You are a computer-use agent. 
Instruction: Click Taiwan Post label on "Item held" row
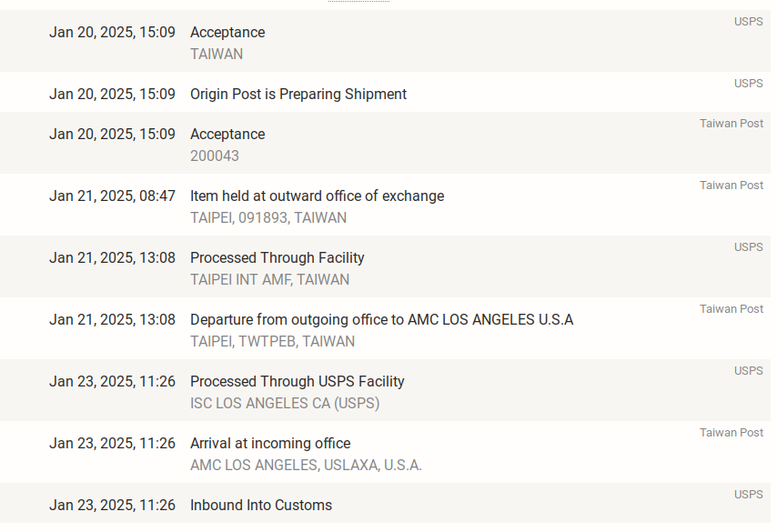click(x=731, y=186)
